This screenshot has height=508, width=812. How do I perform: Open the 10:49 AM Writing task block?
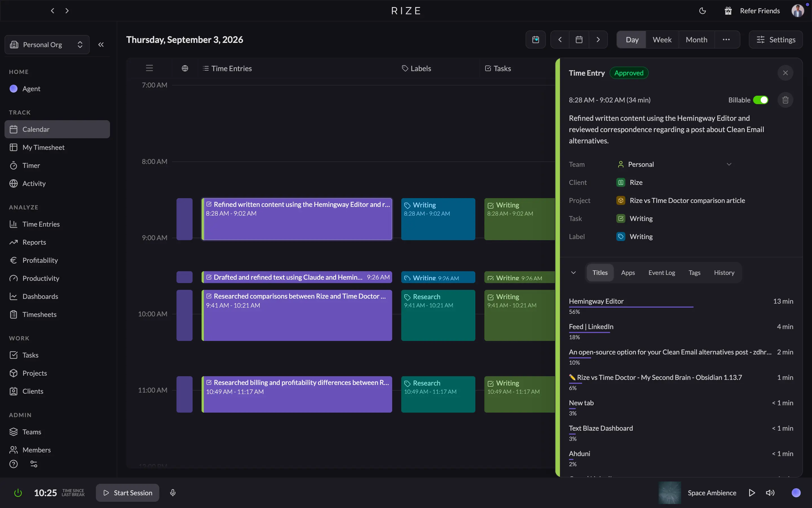click(x=519, y=394)
